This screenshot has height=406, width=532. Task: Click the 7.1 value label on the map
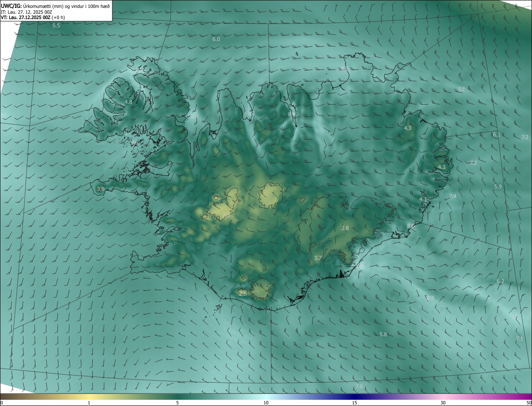[x=520, y=339]
